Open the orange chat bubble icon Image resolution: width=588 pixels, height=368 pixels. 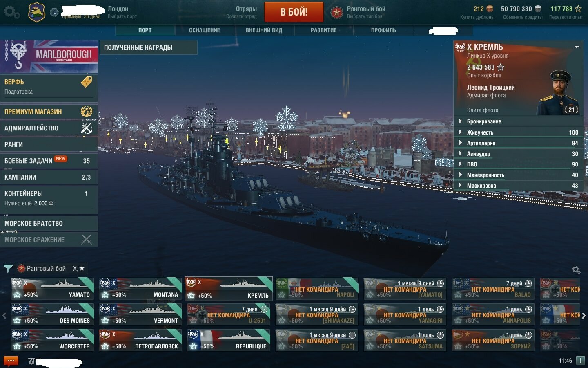point(11,361)
